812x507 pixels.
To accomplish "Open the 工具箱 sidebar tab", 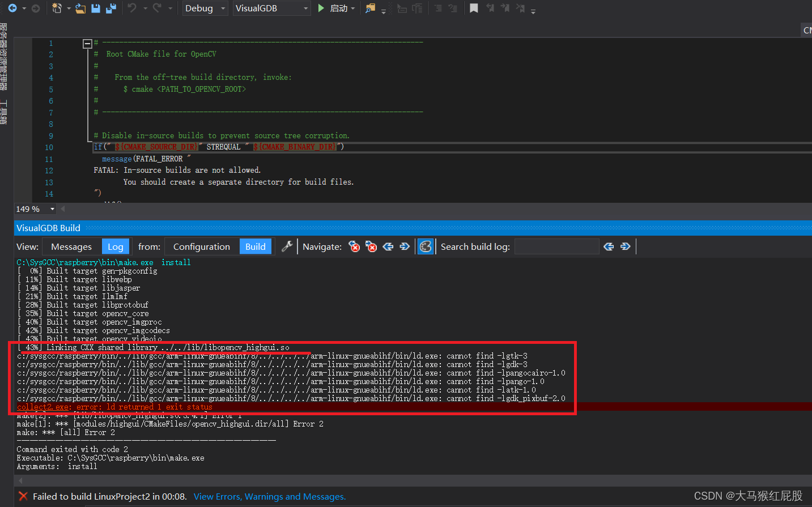I will 5,111.
